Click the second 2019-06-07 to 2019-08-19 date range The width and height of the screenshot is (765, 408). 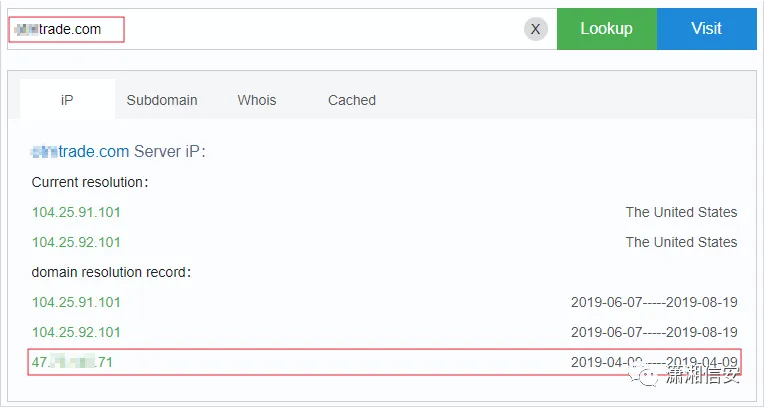tap(654, 332)
